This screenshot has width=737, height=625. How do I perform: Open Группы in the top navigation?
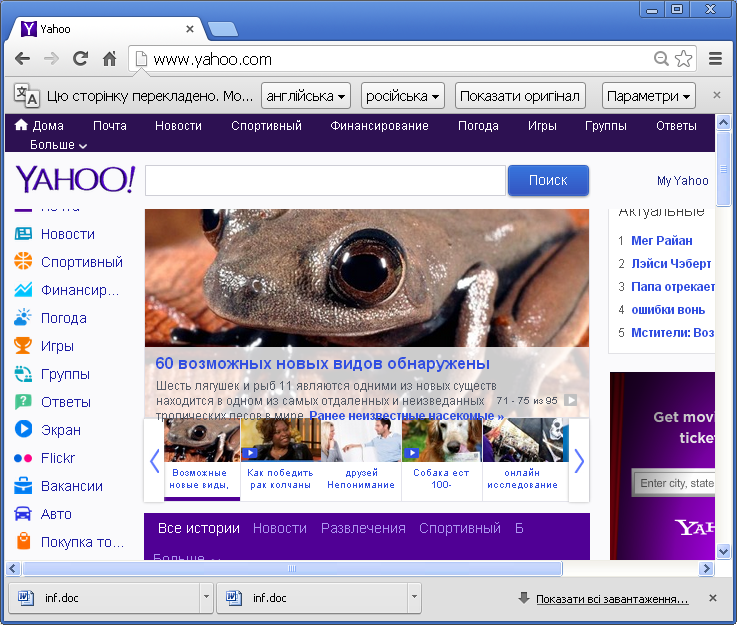(606, 125)
